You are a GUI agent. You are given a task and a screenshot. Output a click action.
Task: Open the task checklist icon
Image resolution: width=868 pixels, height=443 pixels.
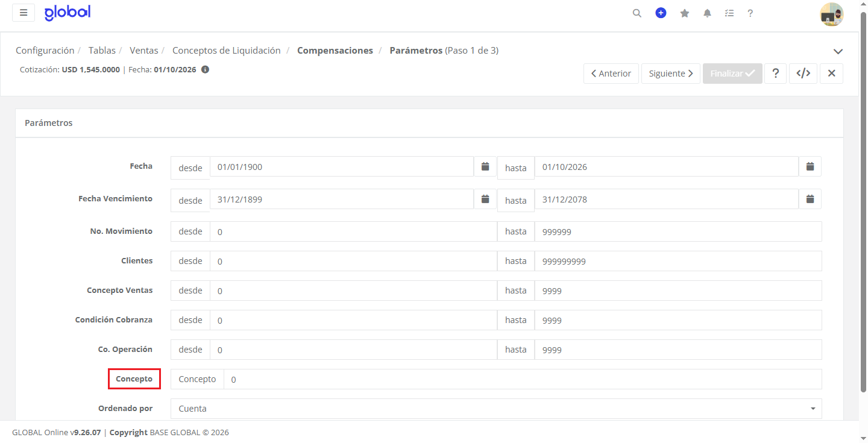(729, 13)
